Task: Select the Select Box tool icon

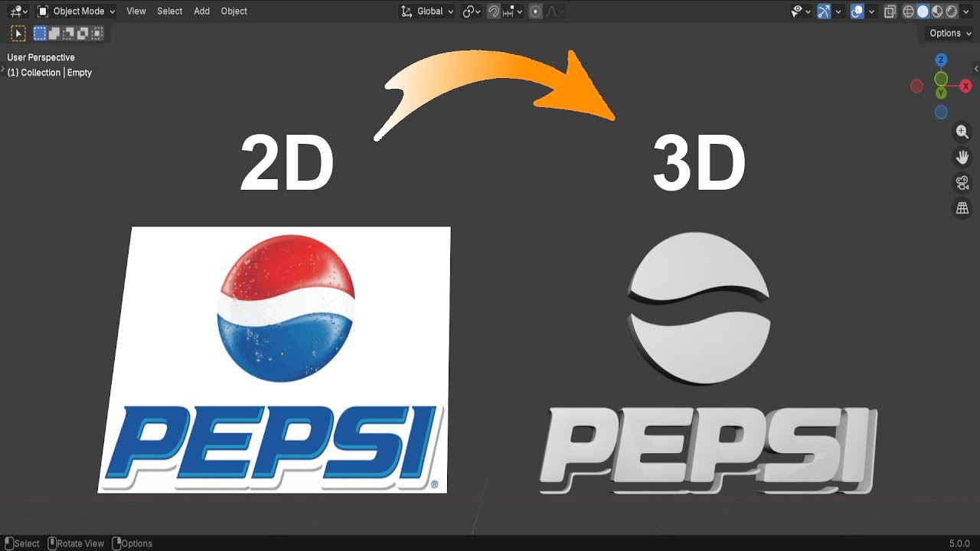Action: click(18, 33)
